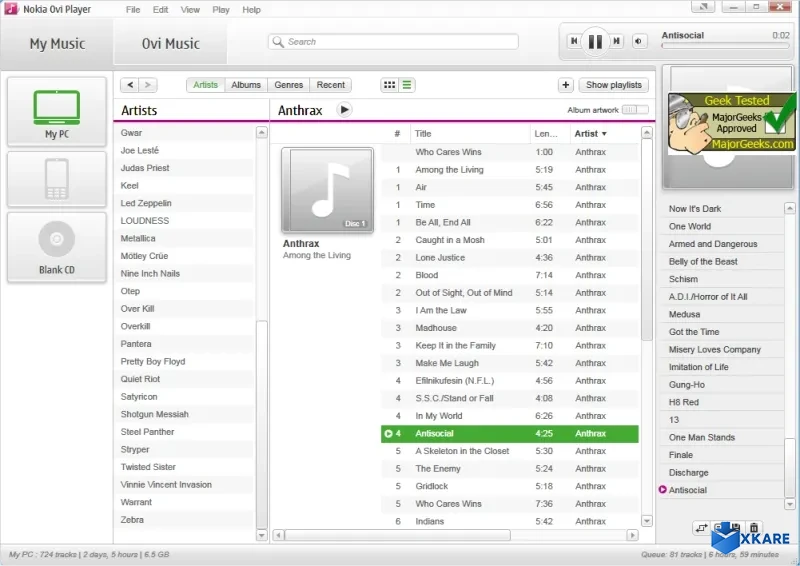Open the File menu
The height and width of the screenshot is (566, 800).
[133, 10]
